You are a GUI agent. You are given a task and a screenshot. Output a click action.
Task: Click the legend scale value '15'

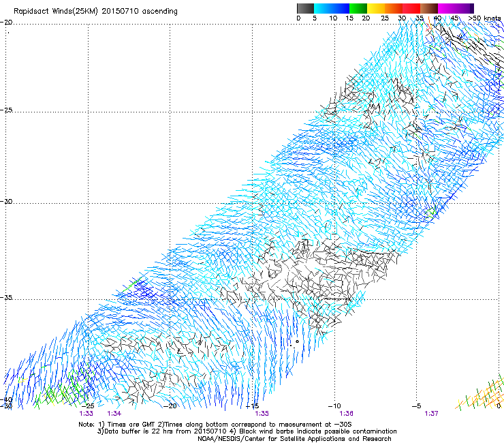[349, 18]
